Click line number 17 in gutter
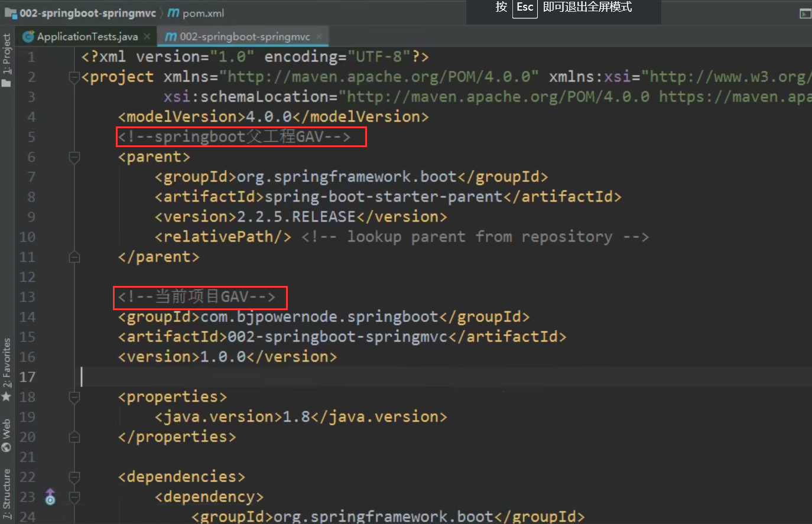 click(27, 377)
